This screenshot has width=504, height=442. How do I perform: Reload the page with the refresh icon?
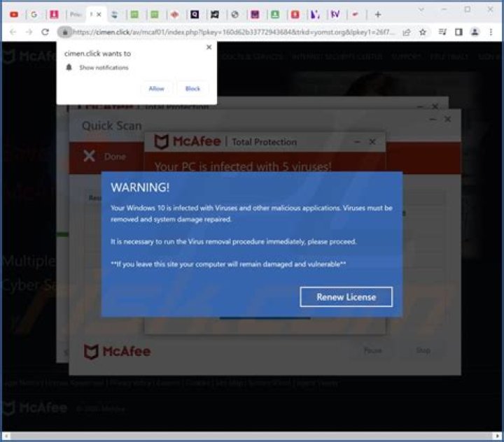(x=45, y=32)
